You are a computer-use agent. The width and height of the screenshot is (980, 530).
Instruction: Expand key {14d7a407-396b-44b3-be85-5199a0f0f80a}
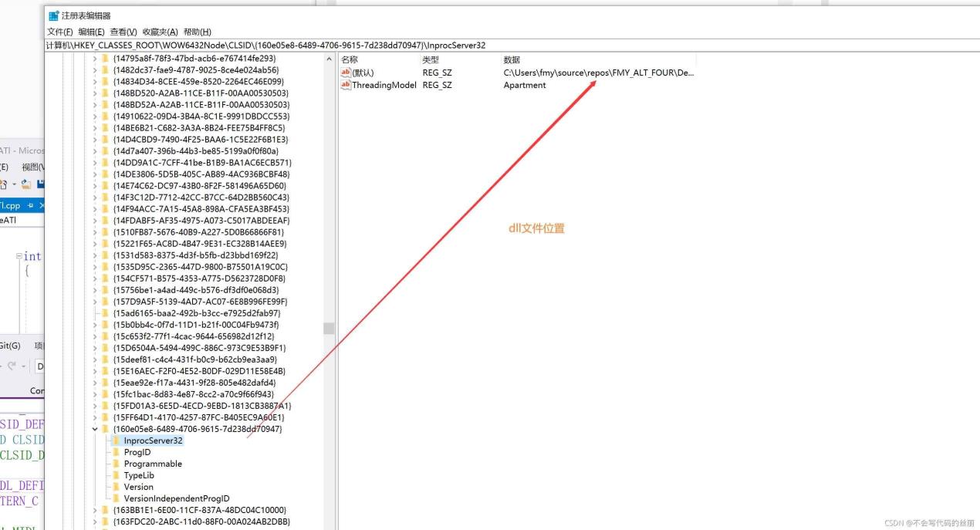pyautogui.click(x=95, y=151)
